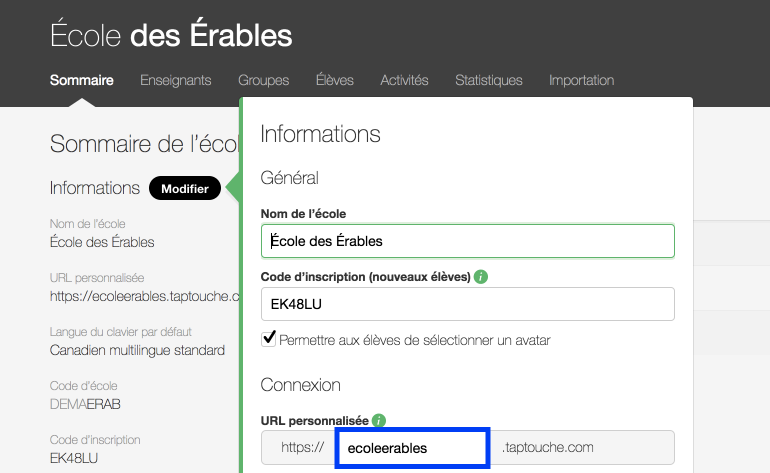The width and height of the screenshot is (770, 473).
Task: Open the Importation tab
Action: point(582,80)
